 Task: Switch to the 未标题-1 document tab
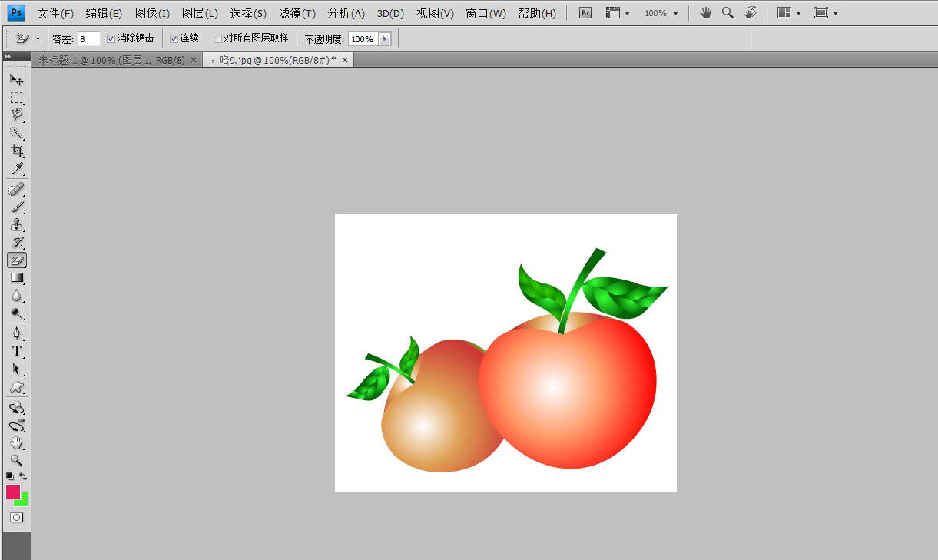click(x=111, y=60)
